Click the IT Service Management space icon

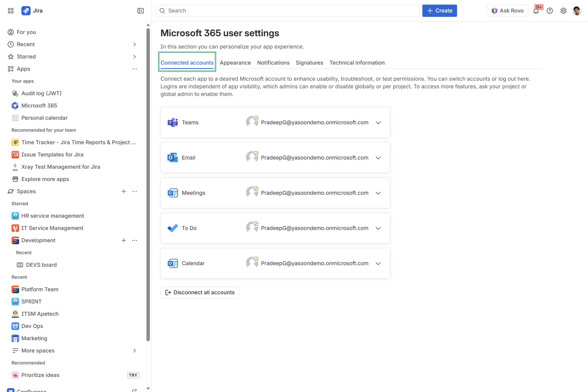pyautogui.click(x=15, y=228)
